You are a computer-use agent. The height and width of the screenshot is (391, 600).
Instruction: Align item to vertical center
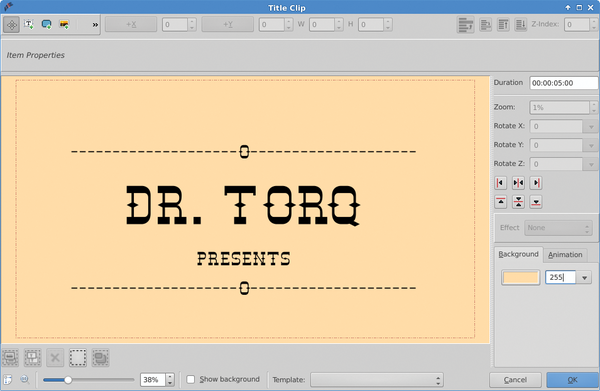[x=518, y=202]
